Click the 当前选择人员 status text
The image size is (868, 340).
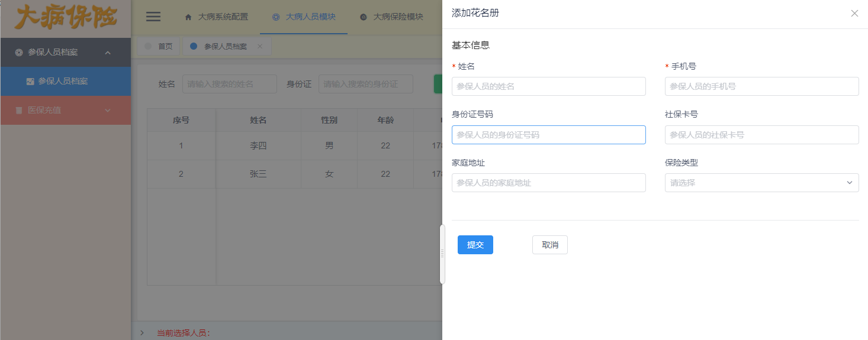pos(184,333)
